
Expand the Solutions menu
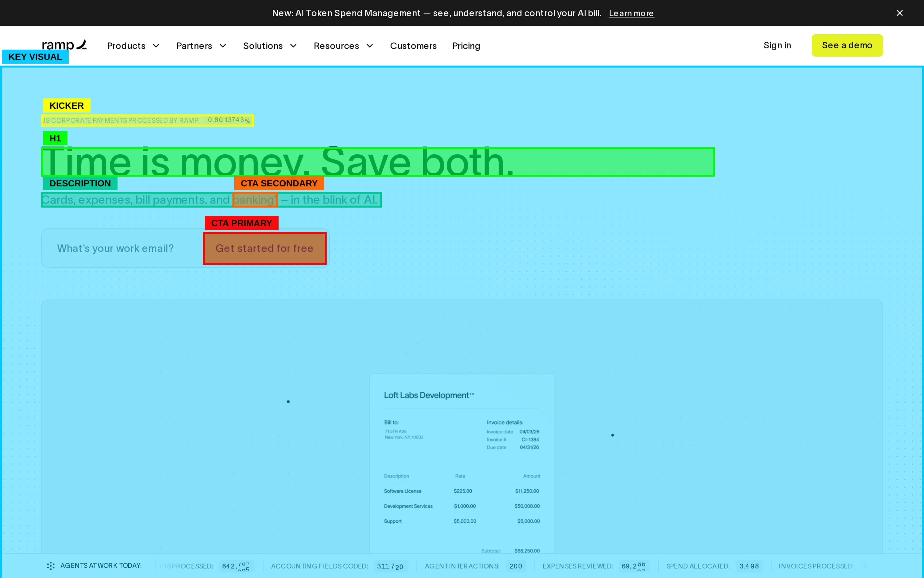tap(270, 46)
